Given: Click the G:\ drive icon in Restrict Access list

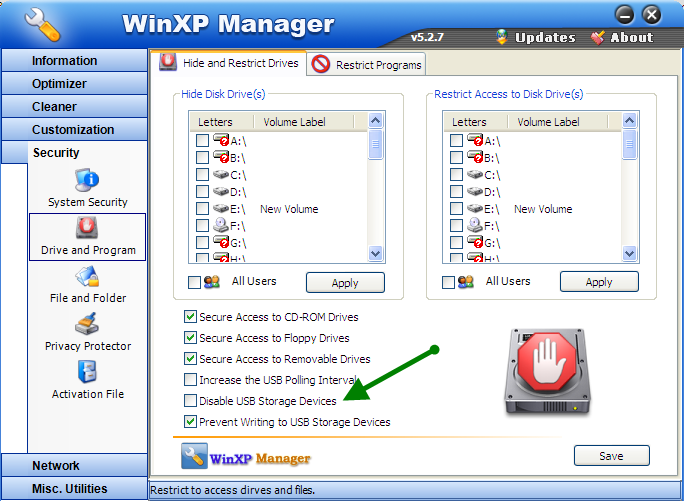Looking at the screenshot, I should pyautogui.click(x=475, y=242).
